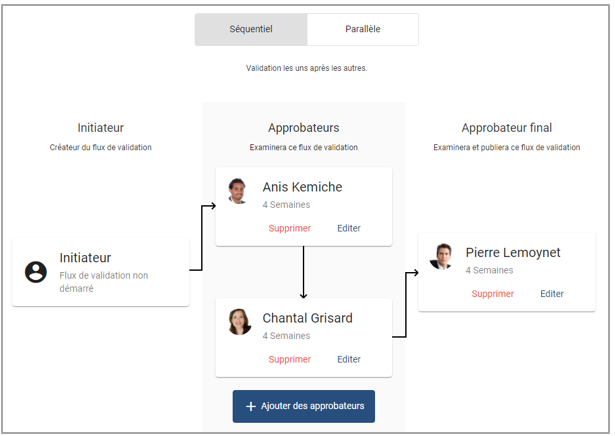Remove Anis Kemiche via Supprimer
Image resolution: width=615 pixels, height=436 pixels.
tap(289, 228)
